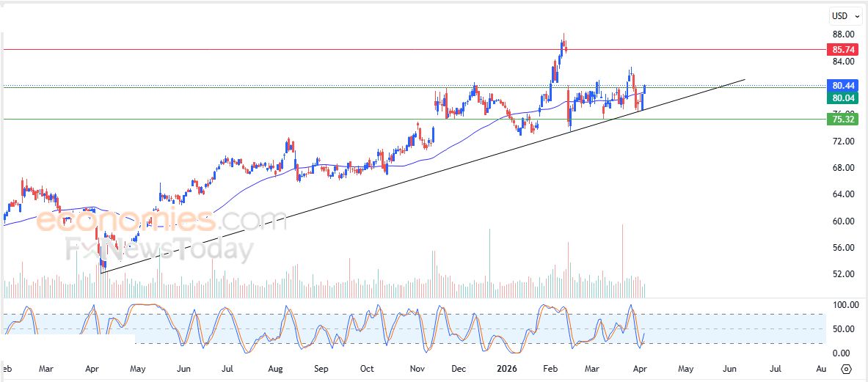Click the Dec label on time axis

point(459,368)
